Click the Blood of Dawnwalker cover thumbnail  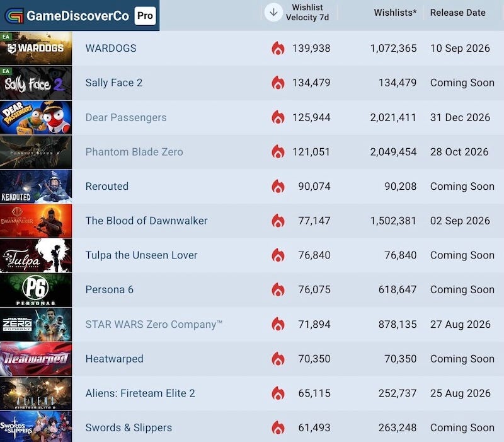point(36,221)
